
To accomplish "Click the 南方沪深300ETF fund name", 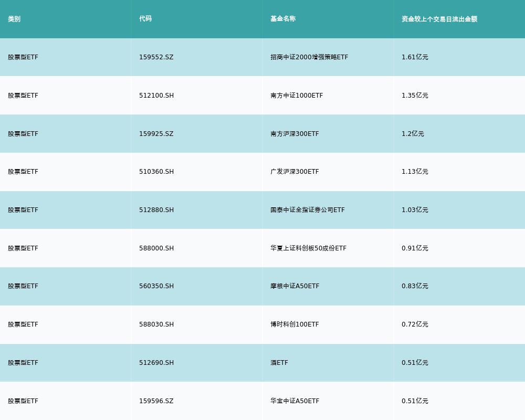I will point(295,134).
